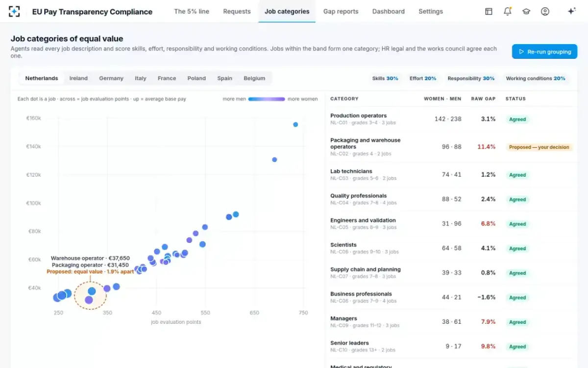This screenshot has height=368, width=588.
Task: Select the Job categories tab
Action: (287, 11)
